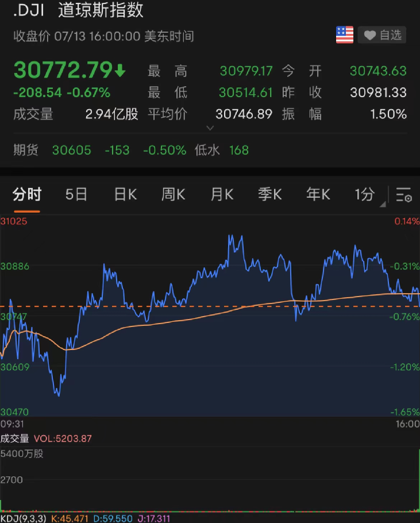Switch to the 日K tab
Image resolution: width=420 pixels, height=523 pixels.
click(125, 194)
